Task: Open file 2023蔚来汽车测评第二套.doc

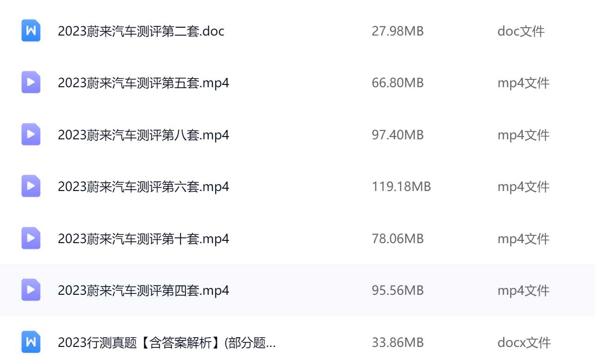Action: click(x=141, y=31)
